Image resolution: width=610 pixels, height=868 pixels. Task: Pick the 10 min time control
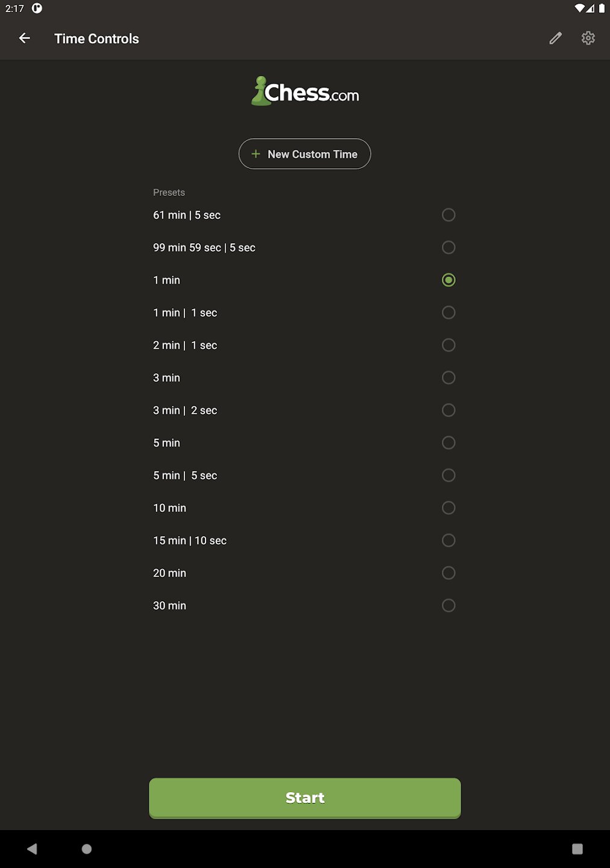pyautogui.click(x=448, y=508)
